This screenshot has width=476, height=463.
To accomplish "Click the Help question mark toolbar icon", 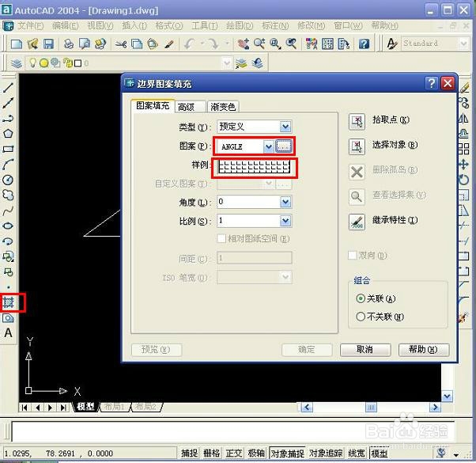I will coord(364,44).
